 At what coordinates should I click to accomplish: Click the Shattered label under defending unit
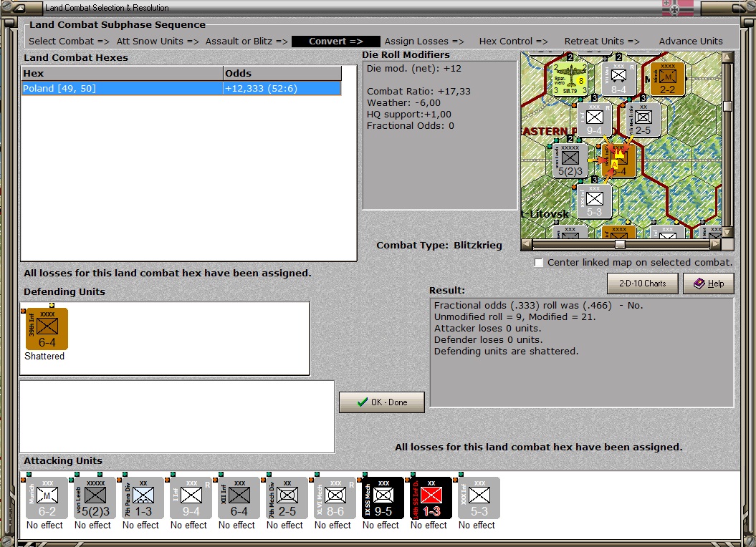pyautogui.click(x=44, y=356)
